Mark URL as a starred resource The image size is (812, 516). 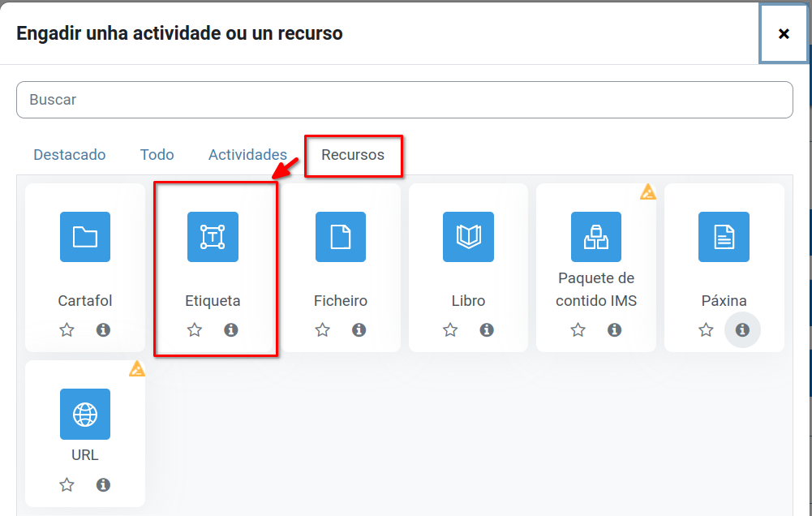pyautogui.click(x=67, y=485)
